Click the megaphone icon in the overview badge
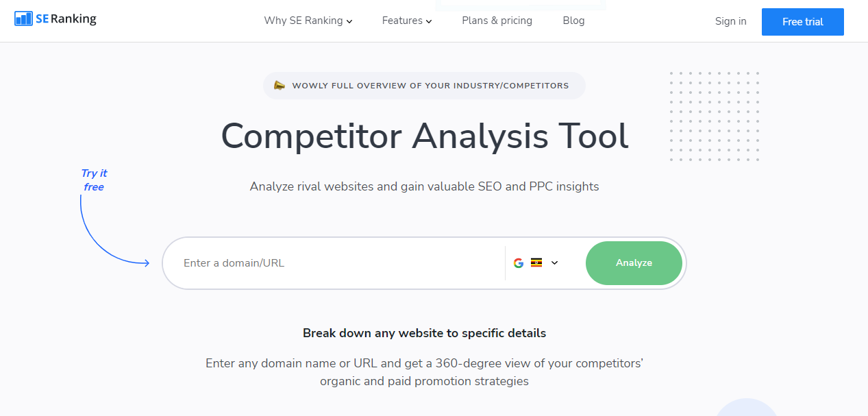The width and height of the screenshot is (868, 416). pos(280,86)
